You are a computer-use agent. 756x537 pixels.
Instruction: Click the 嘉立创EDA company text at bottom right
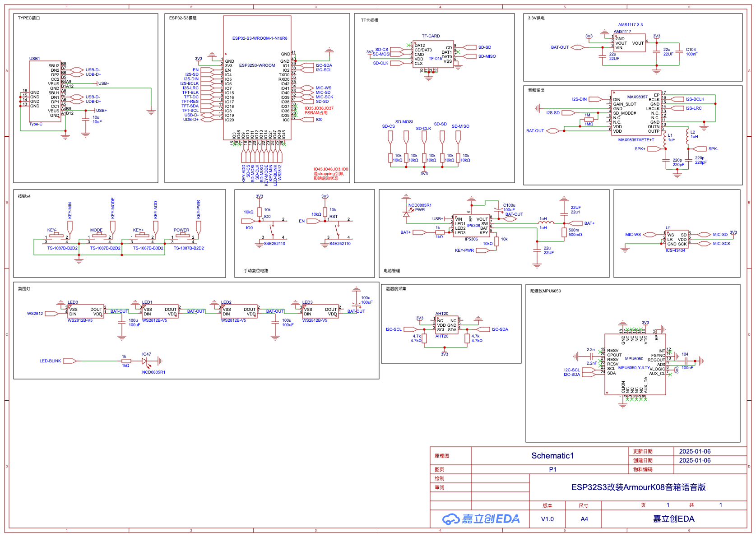674,519
